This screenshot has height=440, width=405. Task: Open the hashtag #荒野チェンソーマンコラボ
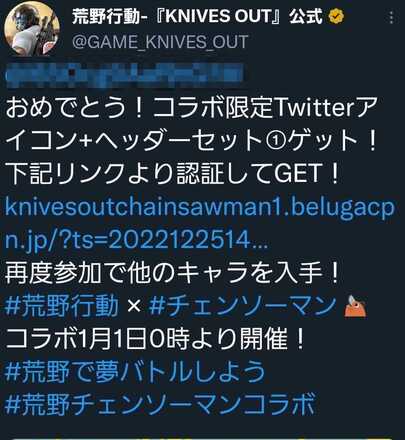point(160,404)
